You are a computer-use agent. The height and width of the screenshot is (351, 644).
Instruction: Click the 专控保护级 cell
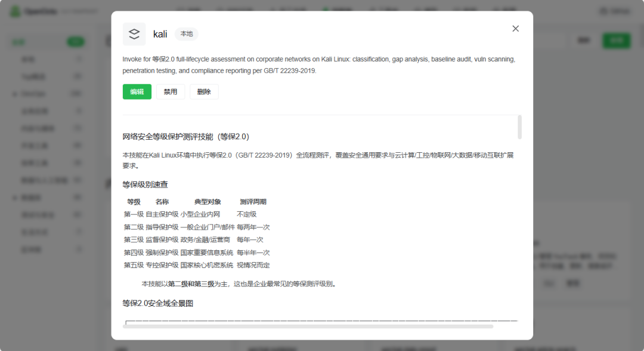[162, 265]
